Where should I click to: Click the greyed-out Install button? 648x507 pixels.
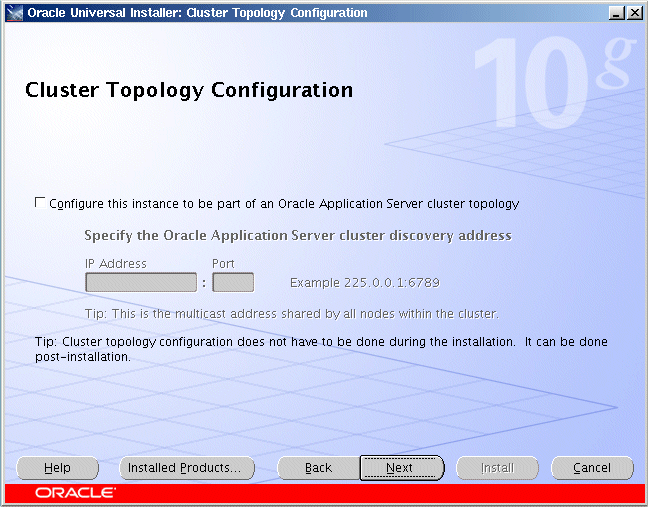click(497, 468)
